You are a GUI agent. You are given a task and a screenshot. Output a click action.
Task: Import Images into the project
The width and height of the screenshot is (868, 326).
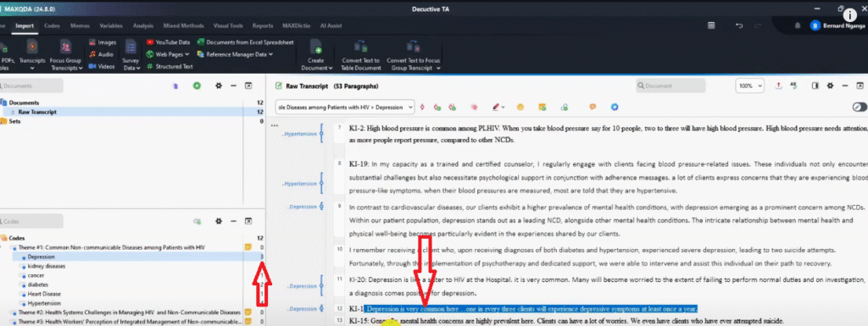tap(102, 42)
